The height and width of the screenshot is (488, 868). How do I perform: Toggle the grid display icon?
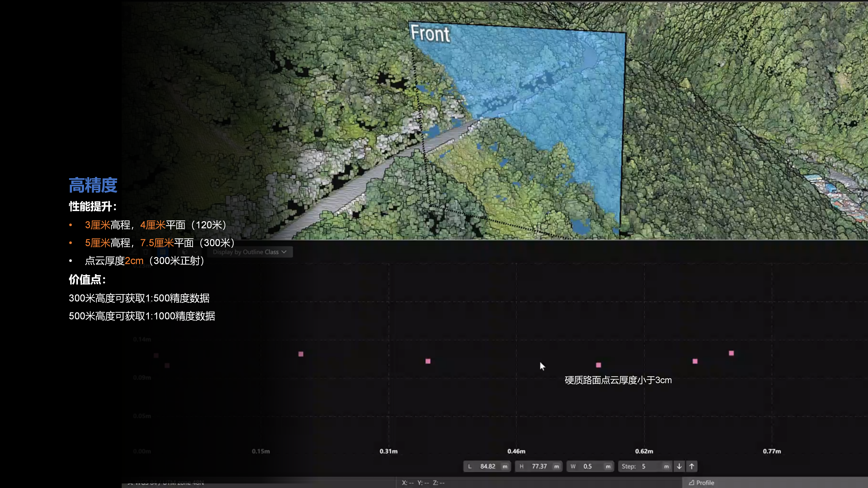163,252
